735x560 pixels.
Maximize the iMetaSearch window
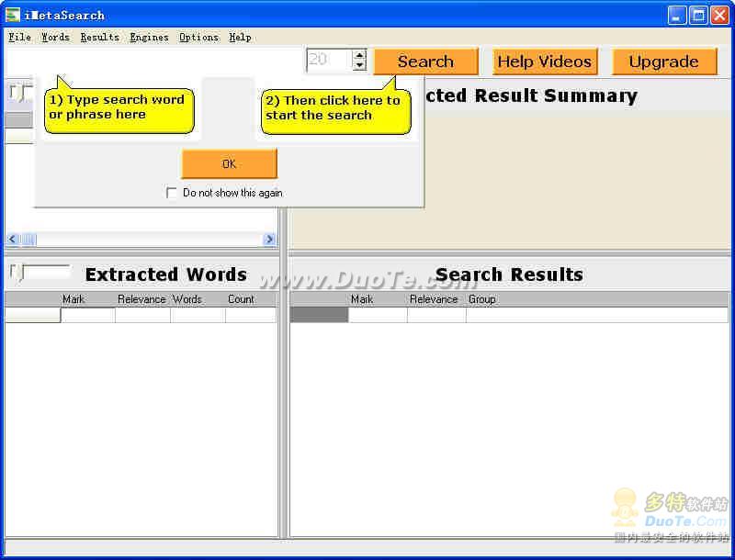click(698, 16)
